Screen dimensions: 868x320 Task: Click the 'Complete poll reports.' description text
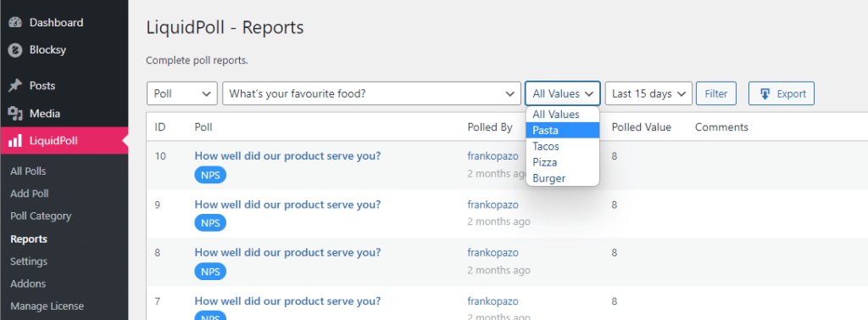197,60
